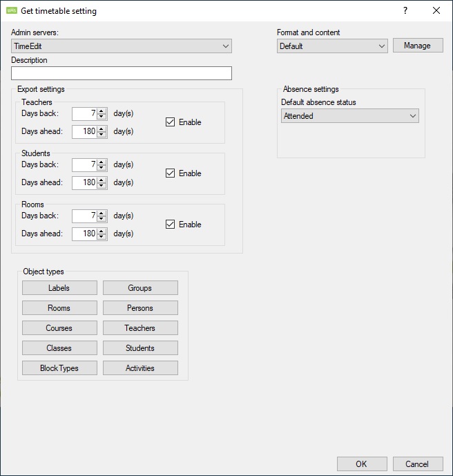Increase Teachers Days back spinner value
The width and height of the screenshot is (453, 476).
102,111
